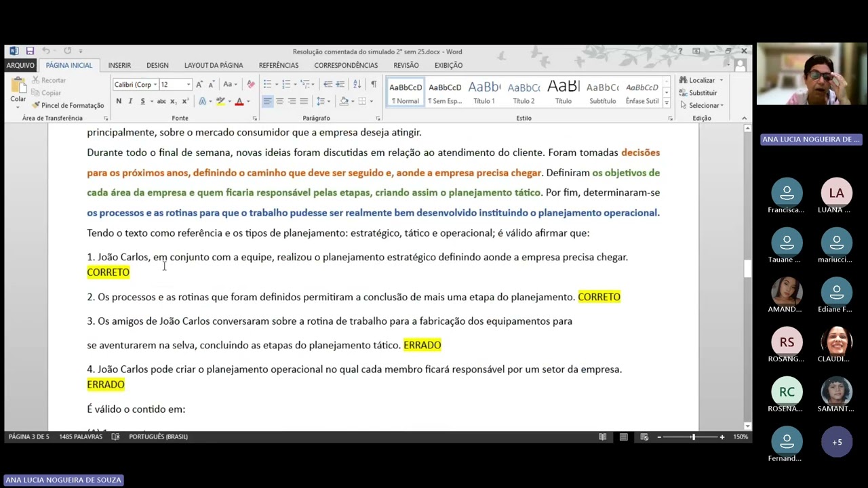Click the Redo arrow in quick access toolbar
Image resolution: width=868 pixels, height=488 pixels.
(x=67, y=51)
